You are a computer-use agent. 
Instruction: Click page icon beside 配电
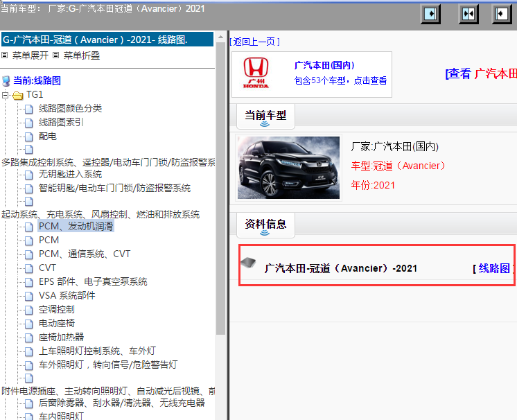coord(29,137)
